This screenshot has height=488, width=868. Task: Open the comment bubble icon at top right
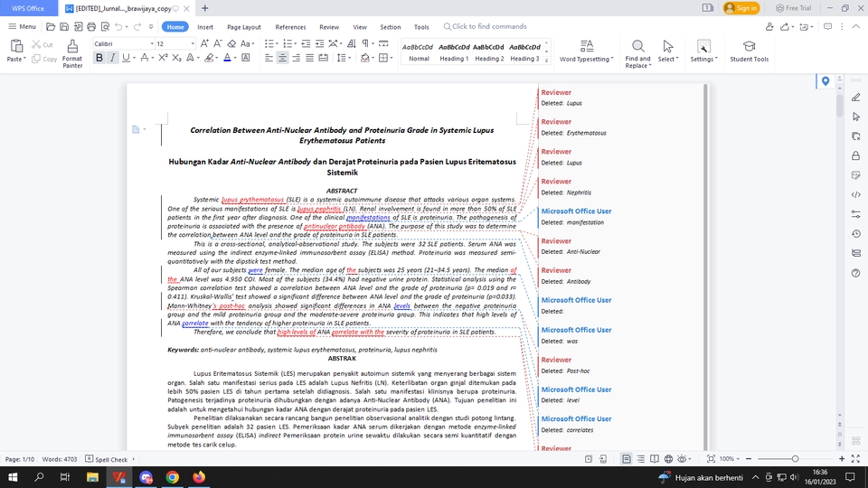(827, 26)
